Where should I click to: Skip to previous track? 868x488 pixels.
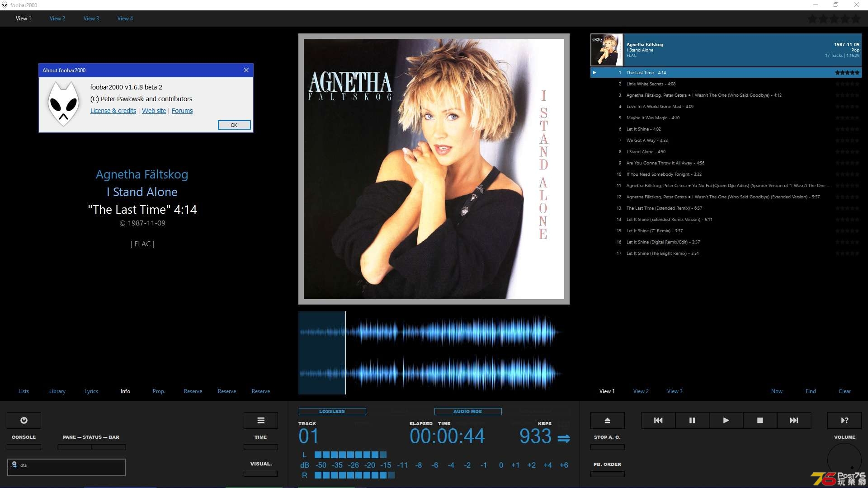[x=658, y=420]
